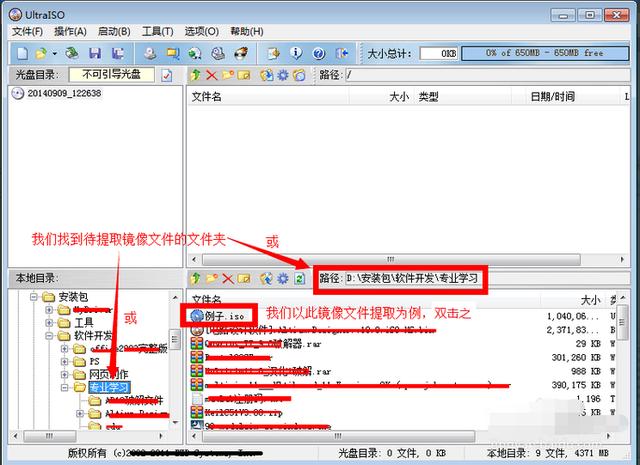This screenshot has width=640, height=465.
Task: Click the local tree vertical scrollbar thumb
Action: pyautogui.click(x=175, y=340)
